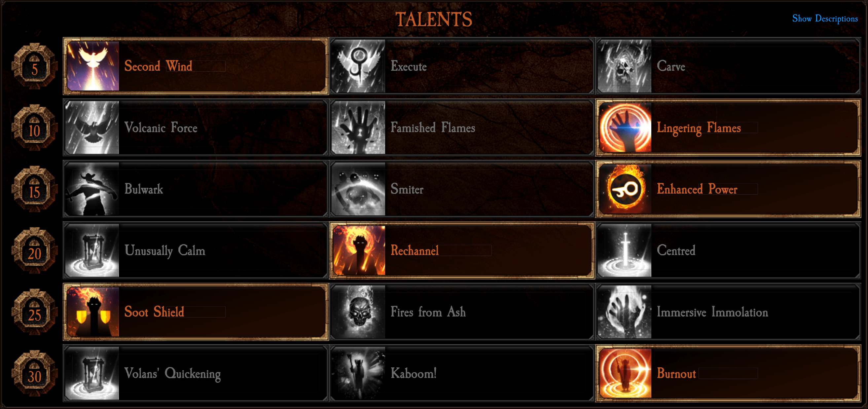Show talent descriptions
This screenshot has height=409, width=868.
pyautogui.click(x=825, y=19)
